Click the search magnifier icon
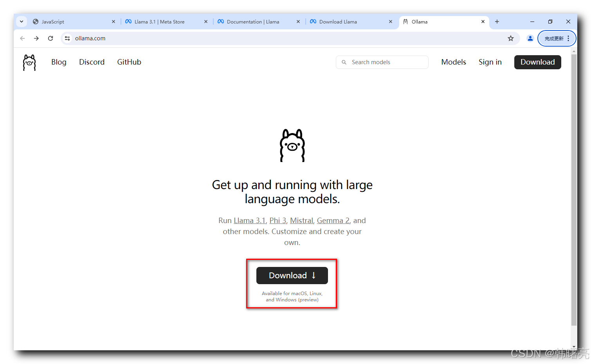The width and height of the screenshot is (591, 364). pos(344,62)
